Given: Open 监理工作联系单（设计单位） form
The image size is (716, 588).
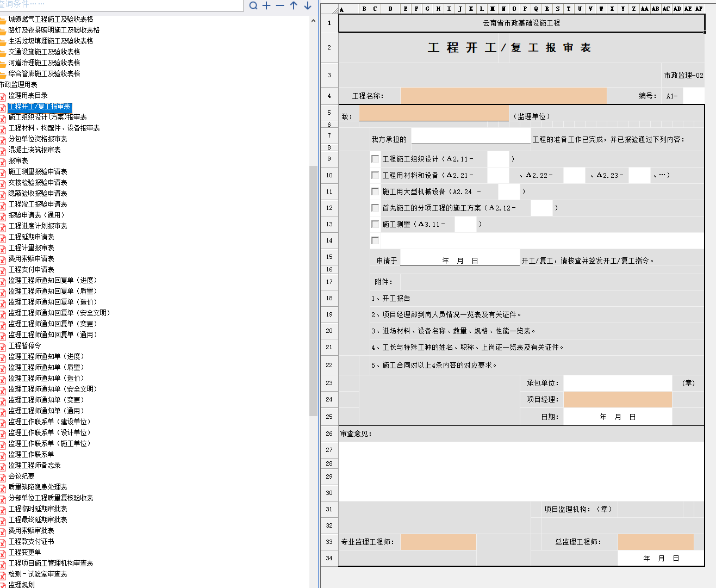Looking at the screenshot, I should pos(49,432).
